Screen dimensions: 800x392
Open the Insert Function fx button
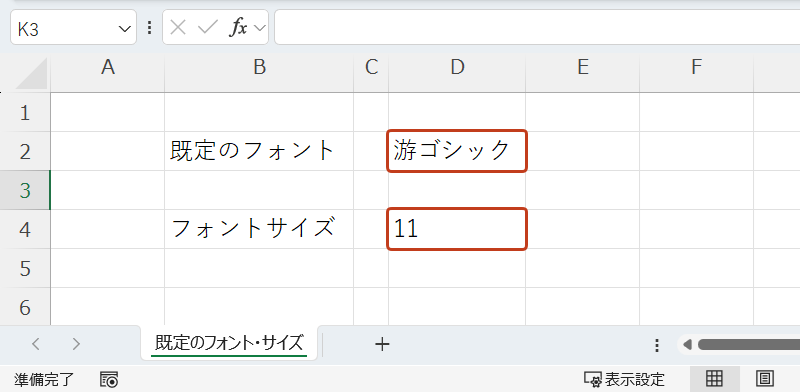(238, 27)
